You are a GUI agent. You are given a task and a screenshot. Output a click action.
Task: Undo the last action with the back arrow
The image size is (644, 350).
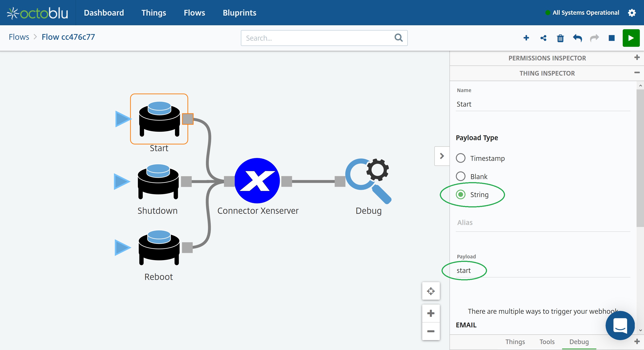point(577,38)
